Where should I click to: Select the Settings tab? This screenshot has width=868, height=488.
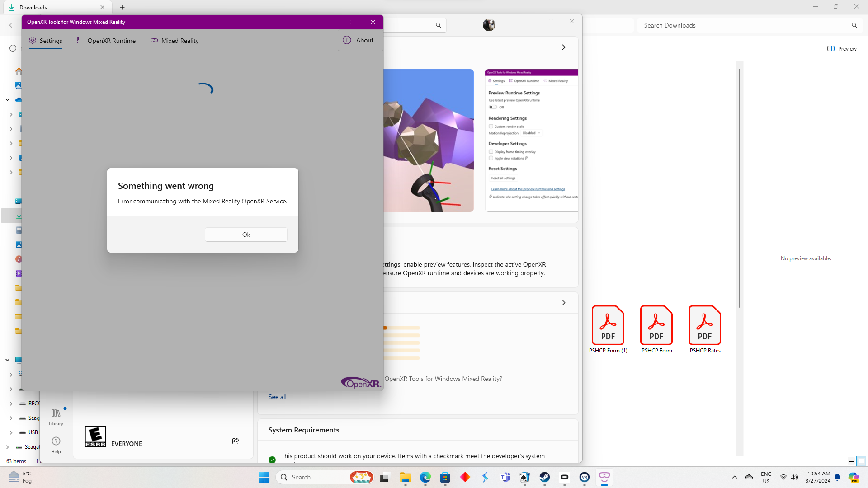(x=46, y=41)
